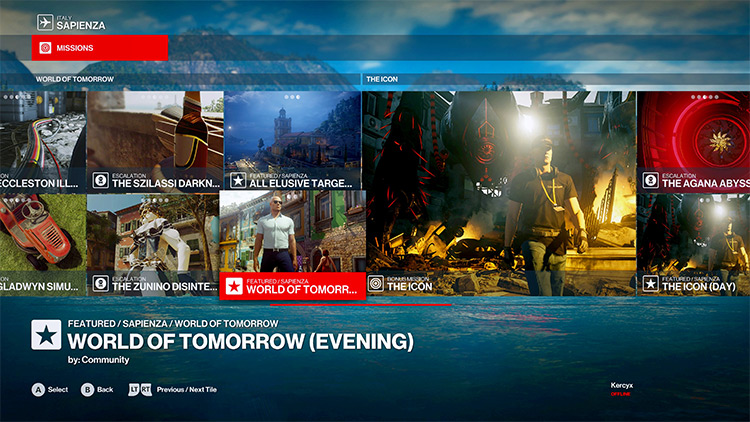Click the A Select button prompt
The image size is (750, 422).
tap(50, 389)
